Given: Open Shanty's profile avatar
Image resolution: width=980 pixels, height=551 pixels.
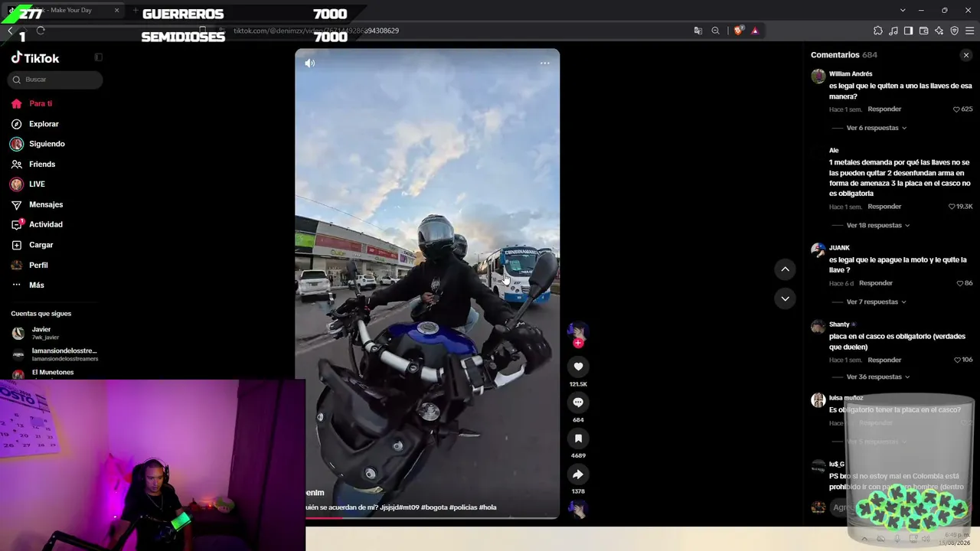Looking at the screenshot, I should 818,326.
